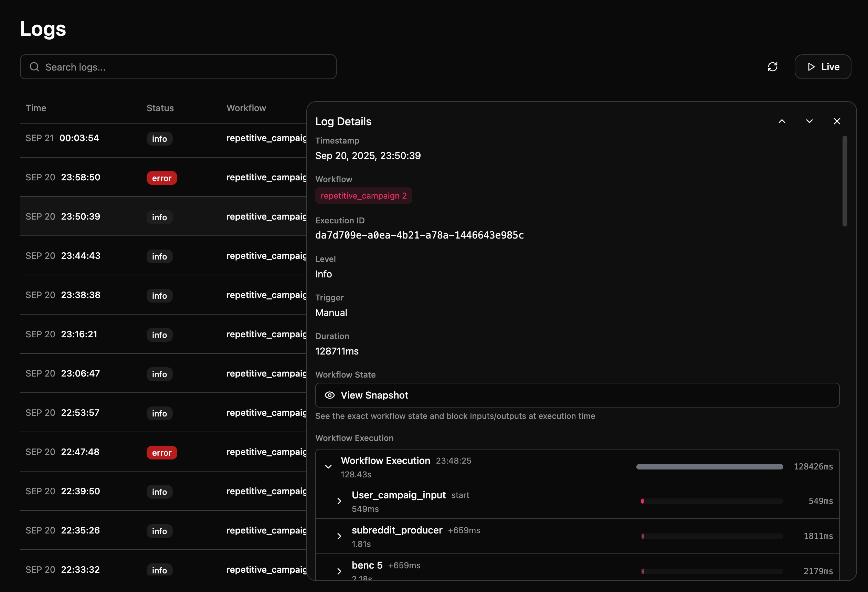This screenshot has height=592, width=868.
Task: Open the repetitive_campaign 2 workflow badge
Action: pyautogui.click(x=363, y=195)
